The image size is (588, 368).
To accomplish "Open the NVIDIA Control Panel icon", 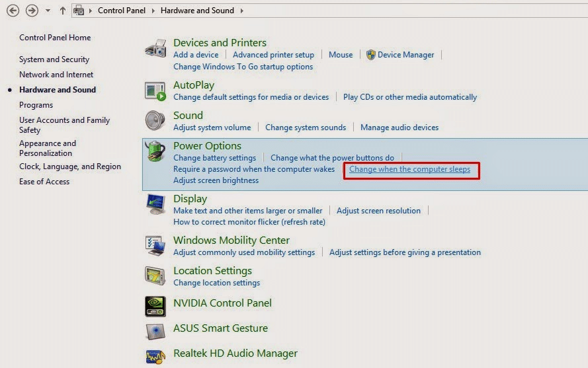I will point(155,306).
